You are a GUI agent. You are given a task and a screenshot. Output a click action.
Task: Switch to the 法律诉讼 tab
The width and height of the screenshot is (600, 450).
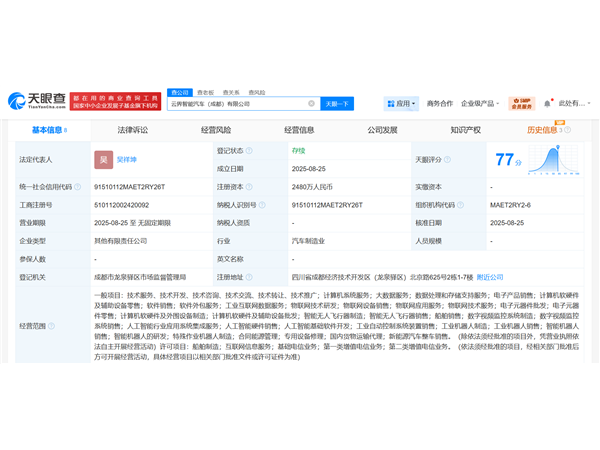(x=133, y=130)
